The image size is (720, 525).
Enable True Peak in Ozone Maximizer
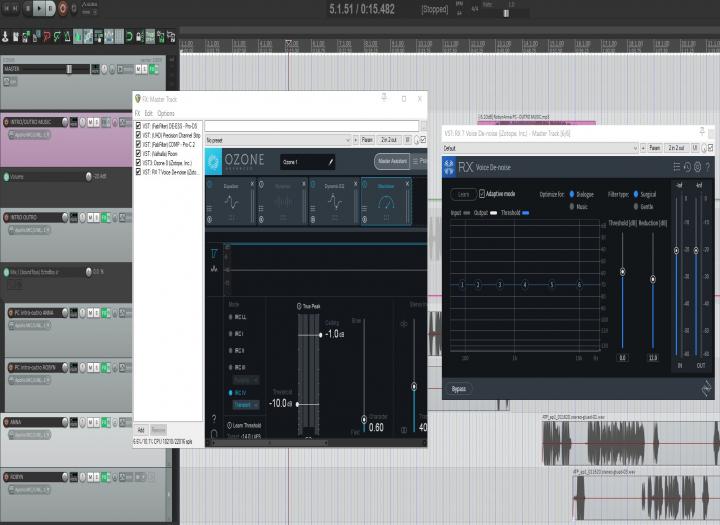pos(299,306)
